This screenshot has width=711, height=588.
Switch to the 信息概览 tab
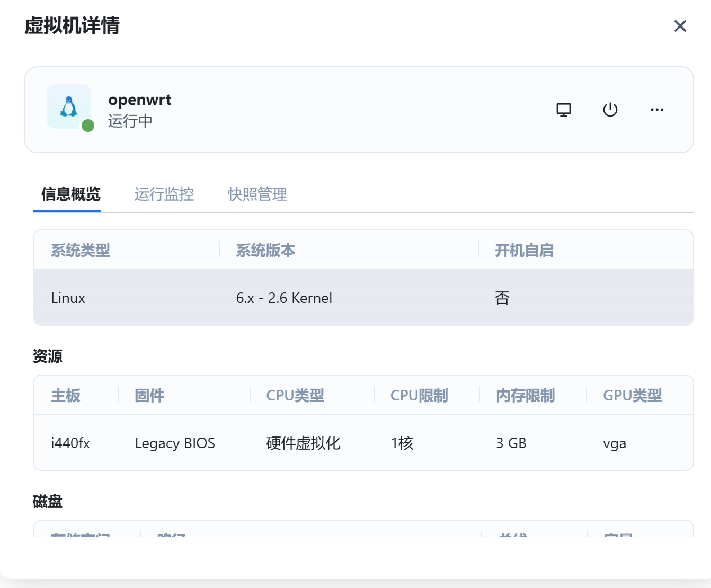[70, 194]
